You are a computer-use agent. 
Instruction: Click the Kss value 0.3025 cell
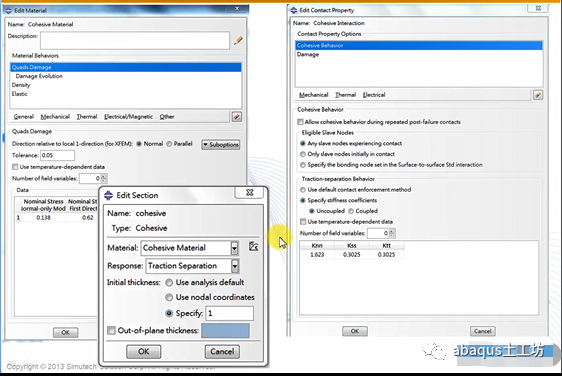click(x=352, y=255)
